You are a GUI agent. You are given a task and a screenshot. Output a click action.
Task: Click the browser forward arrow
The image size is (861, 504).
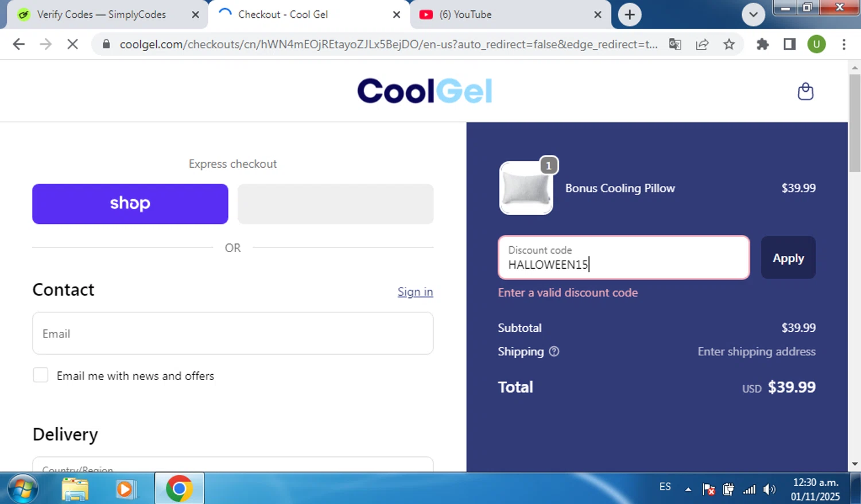45,44
